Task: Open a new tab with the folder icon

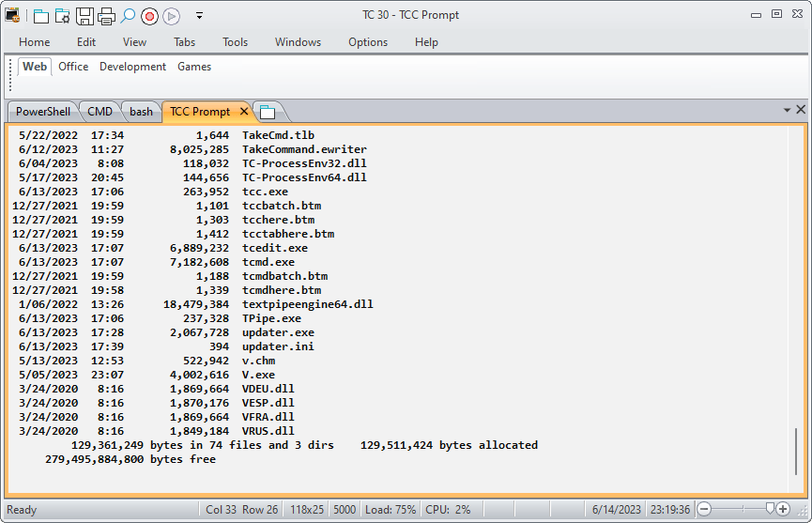Action: pyautogui.click(x=41, y=17)
